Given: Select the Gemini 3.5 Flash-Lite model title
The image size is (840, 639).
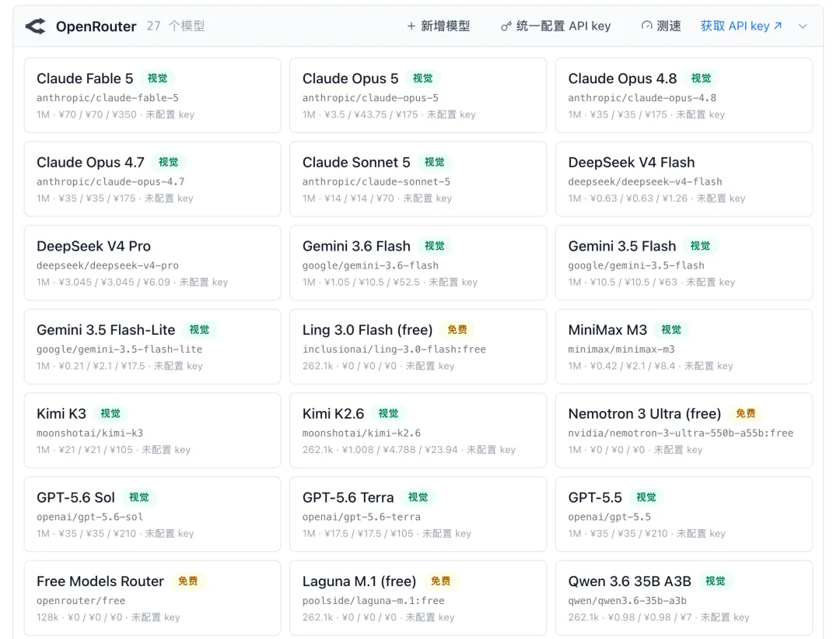Looking at the screenshot, I should (106, 330).
